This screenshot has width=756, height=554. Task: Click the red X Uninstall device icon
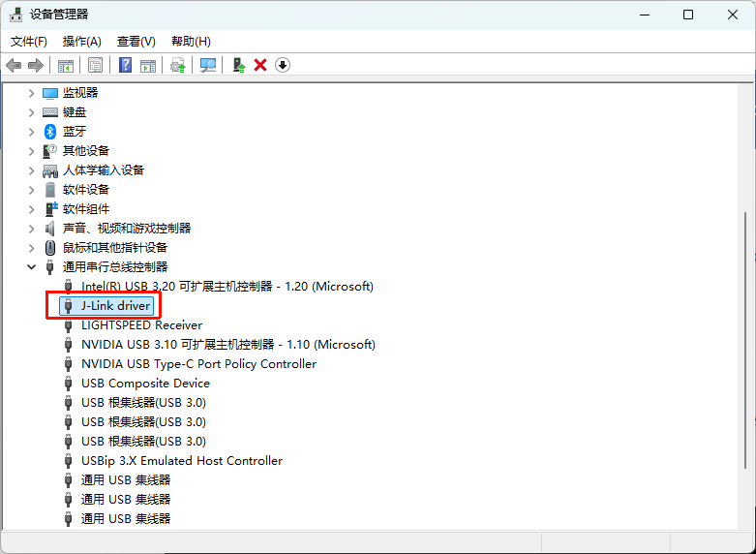click(260, 65)
